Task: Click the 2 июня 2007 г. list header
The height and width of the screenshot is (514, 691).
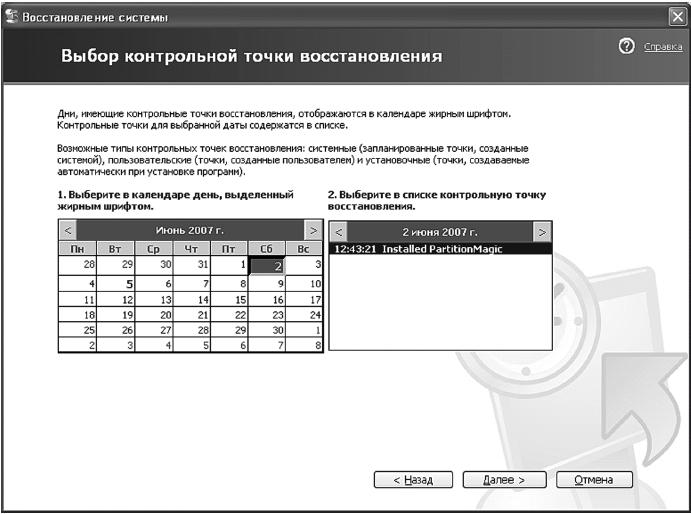Action: pyautogui.click(x=440, y=231)
